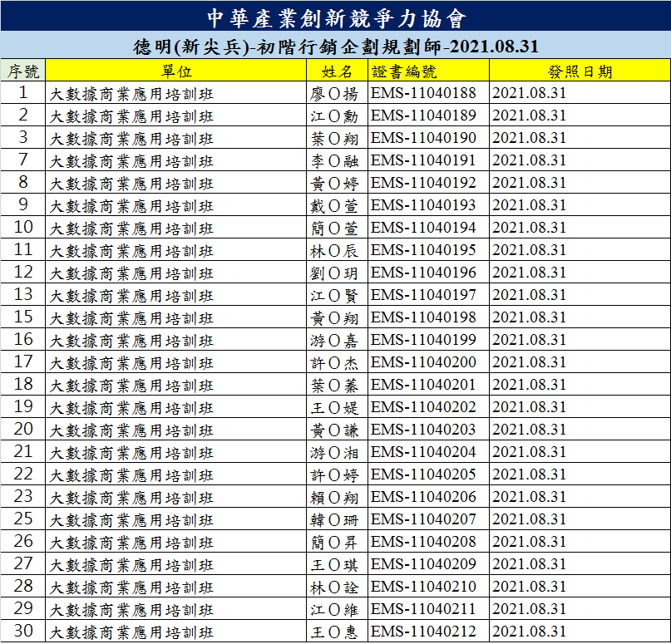Select certificate number EMS-11040197
The image size is (671, 644).
click(x=422, y=295)
